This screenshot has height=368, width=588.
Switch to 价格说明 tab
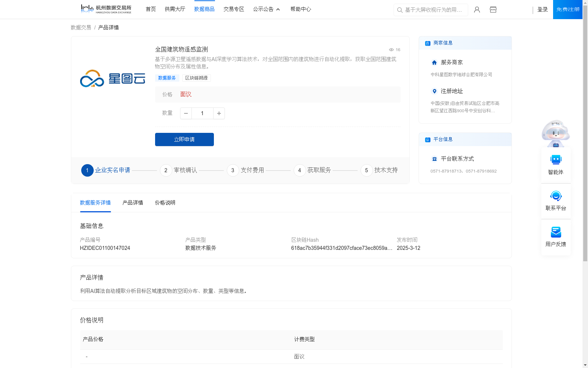pos(165,203)
